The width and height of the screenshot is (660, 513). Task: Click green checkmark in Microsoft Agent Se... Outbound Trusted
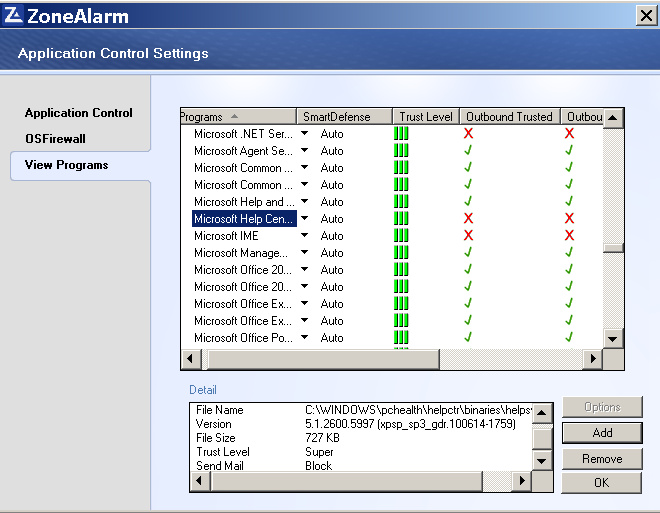[x=468, y=150]
